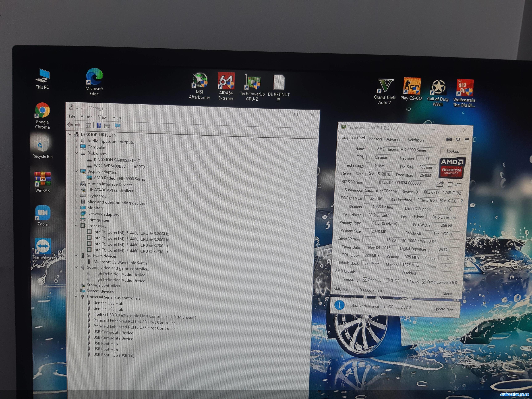Click Scan for hardware changes monitor icon

pyautogui.click(x=118, y=126)
